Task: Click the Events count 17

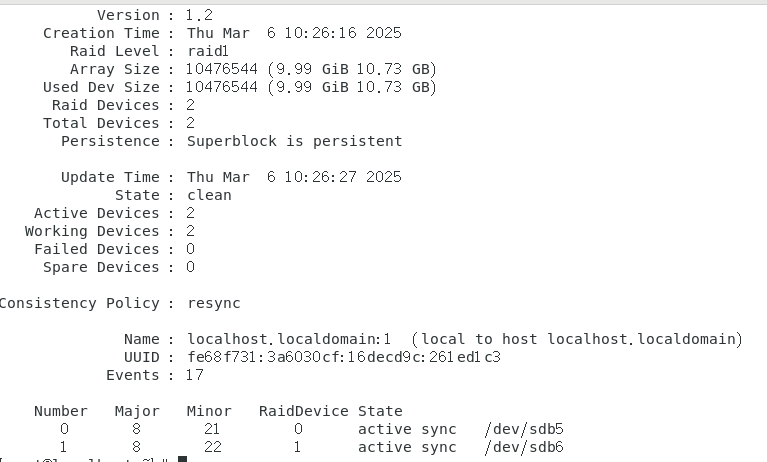Action: (195, 375)
